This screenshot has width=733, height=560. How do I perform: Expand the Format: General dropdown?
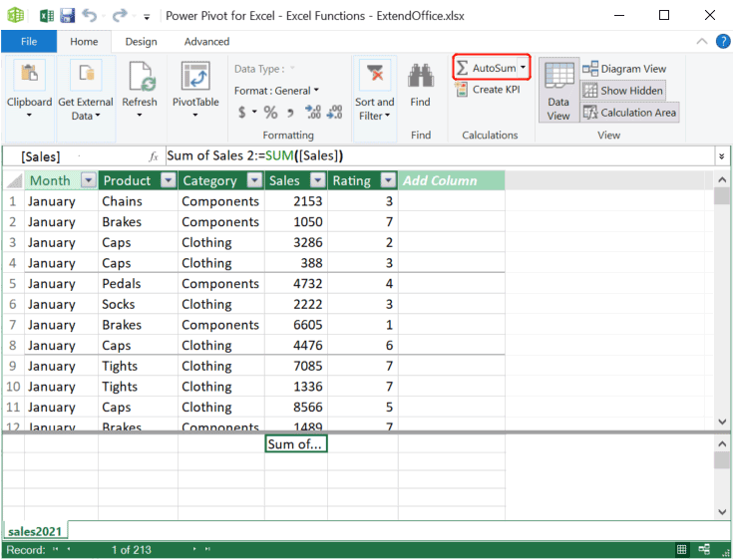pos(276,91)
